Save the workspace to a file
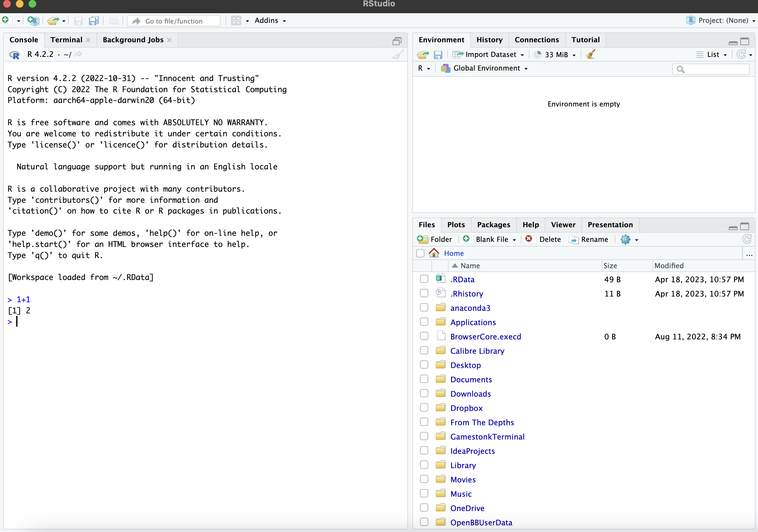This screenshot has height=532, width=758. click(438, 54)
